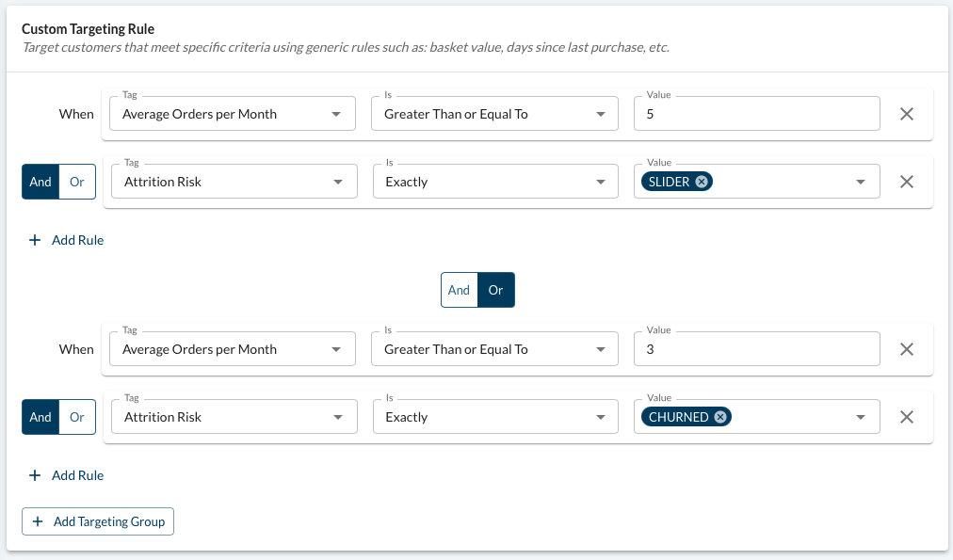Delete the Attrition Risk CHURNED rule row
Viewport: 953px width, 560px height.
click(907, 417)
